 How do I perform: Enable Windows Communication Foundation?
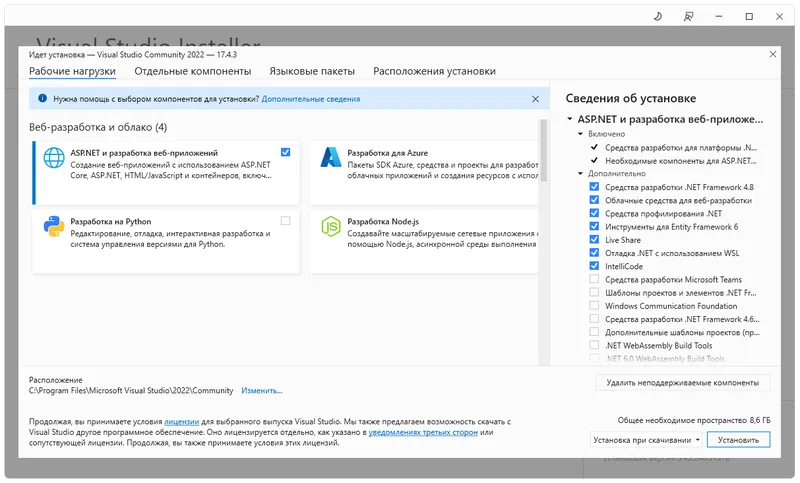(594, 306)
